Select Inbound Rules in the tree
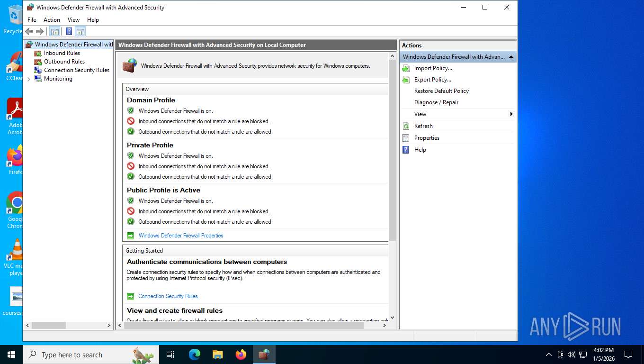 pyautogui.click(x=62, y=53)
